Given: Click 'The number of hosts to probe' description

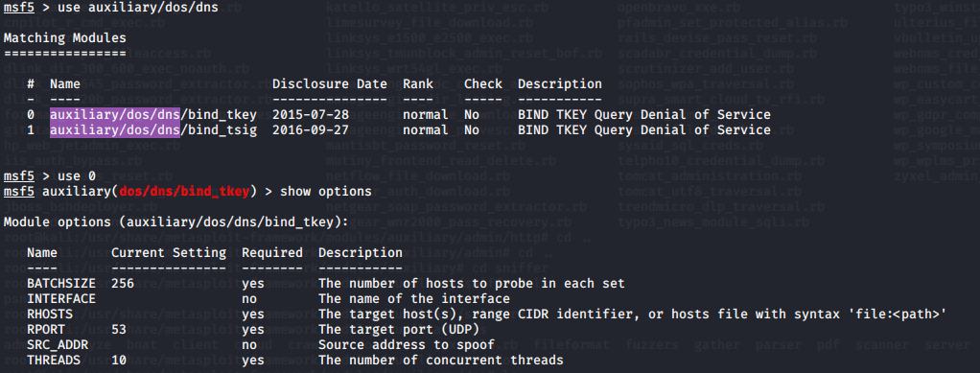Looking at the screenshot, I should pyautogui.click(x=472, y=283).
